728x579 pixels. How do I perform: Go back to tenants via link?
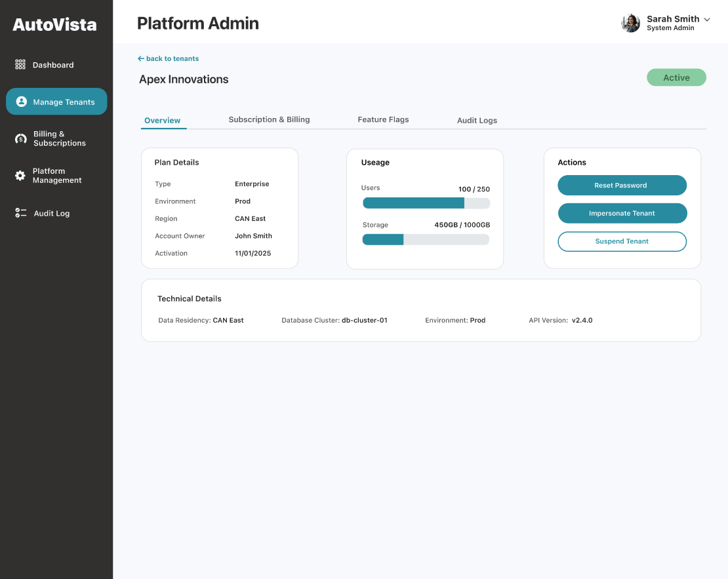pos(172,58)
